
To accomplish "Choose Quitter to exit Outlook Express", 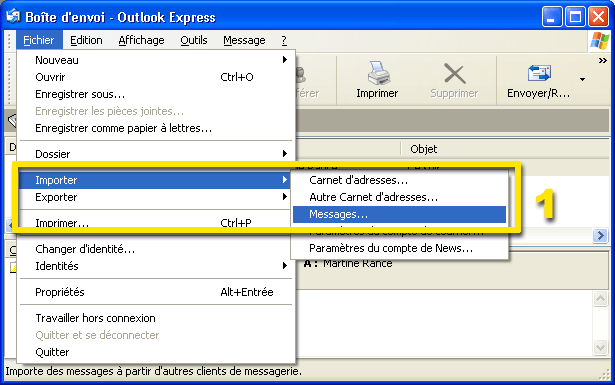I will click(x=156, y=352).
